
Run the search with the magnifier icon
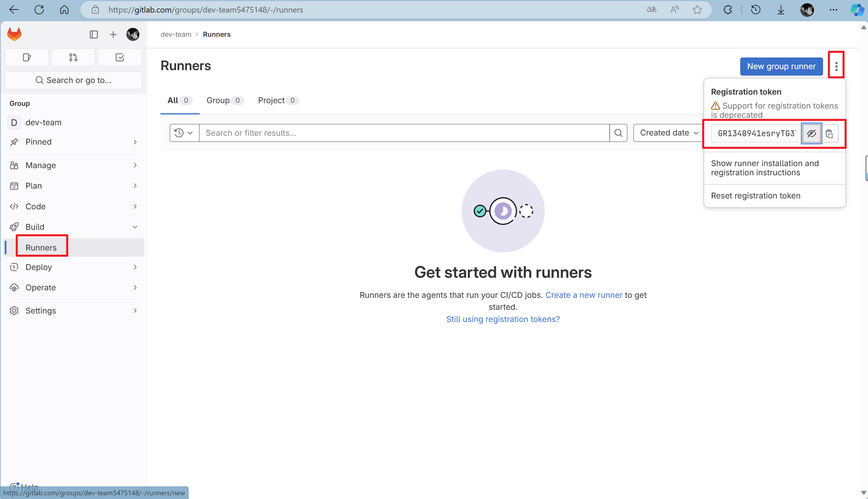pos(618,133)
